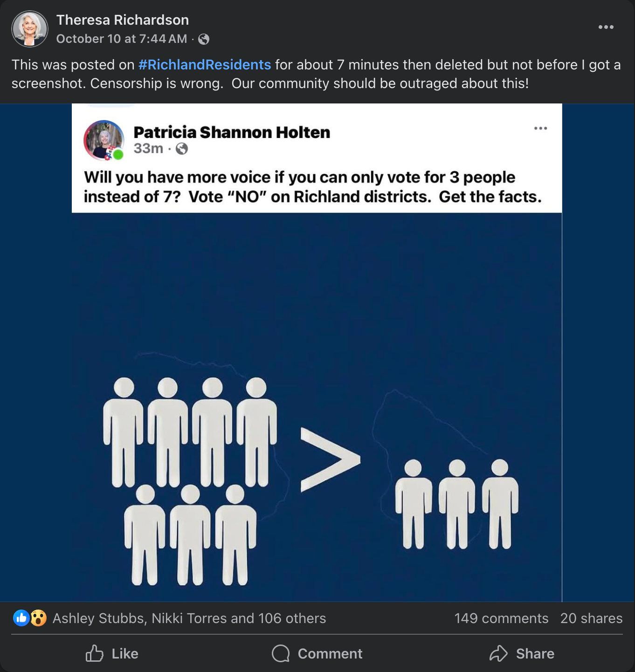Open the Comment section

click(317, 654)
